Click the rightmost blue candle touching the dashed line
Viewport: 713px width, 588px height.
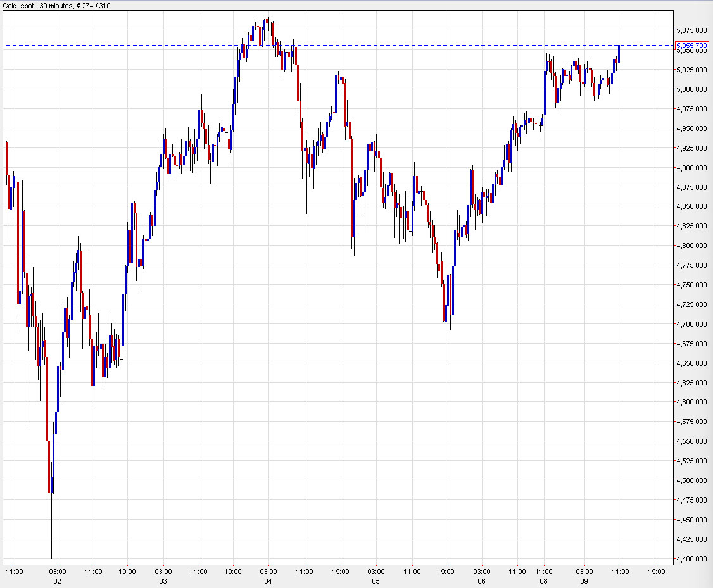click(x=619, y=54)
